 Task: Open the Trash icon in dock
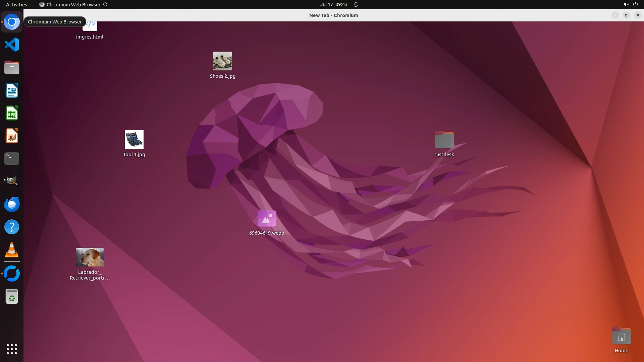(12, 297)
